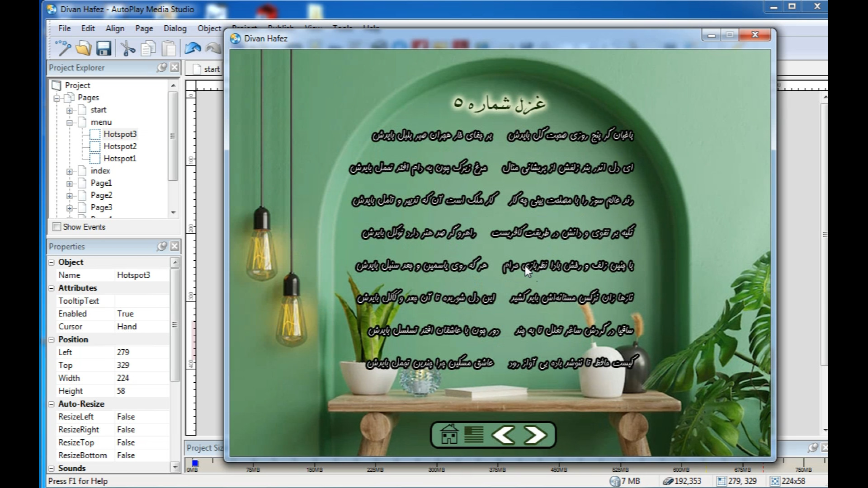Collapse the menu page node
Viewport: 868px width, 488px height.
[69, 122]
